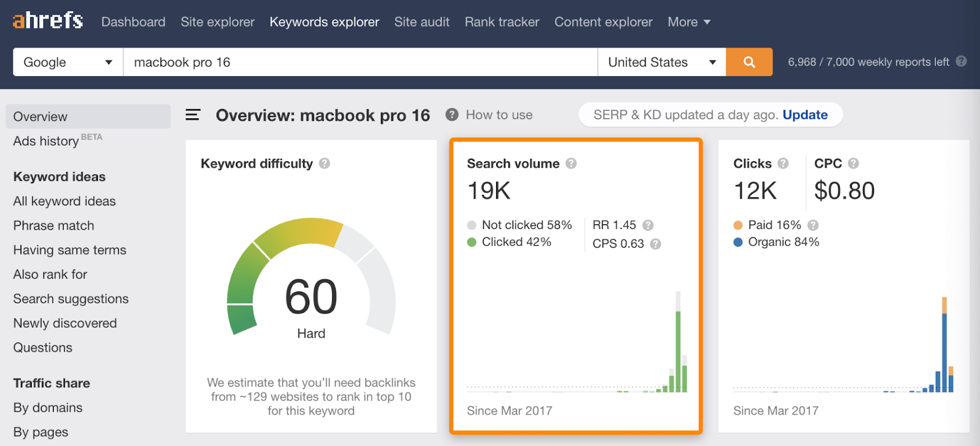Click the weekly reports left counter text
This screenshot has width=980, height=446.
(x=869, y=62)
